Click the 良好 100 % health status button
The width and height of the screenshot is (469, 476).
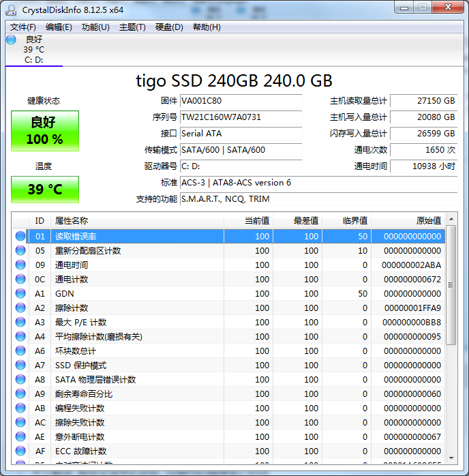[x=45, y=131]
